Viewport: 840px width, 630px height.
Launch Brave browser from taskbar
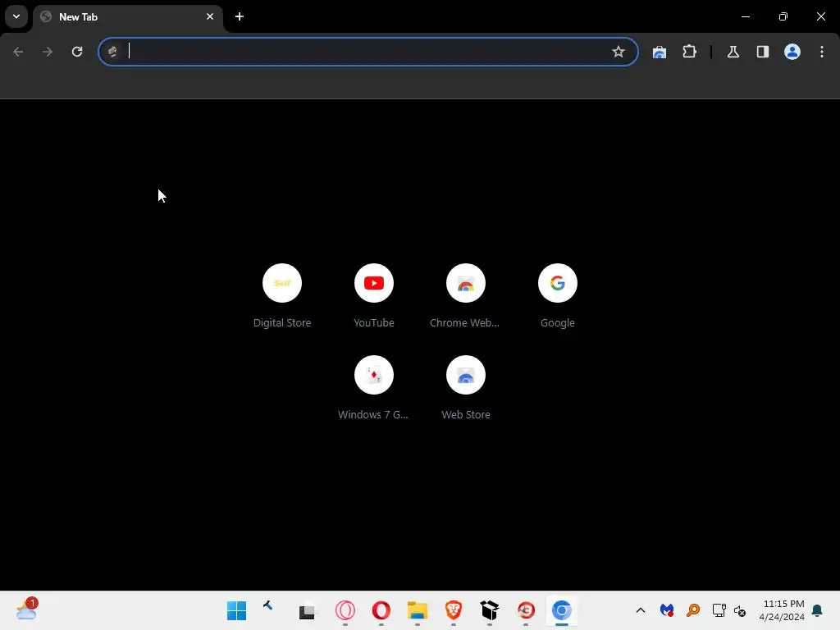click(x=454, y=610)
